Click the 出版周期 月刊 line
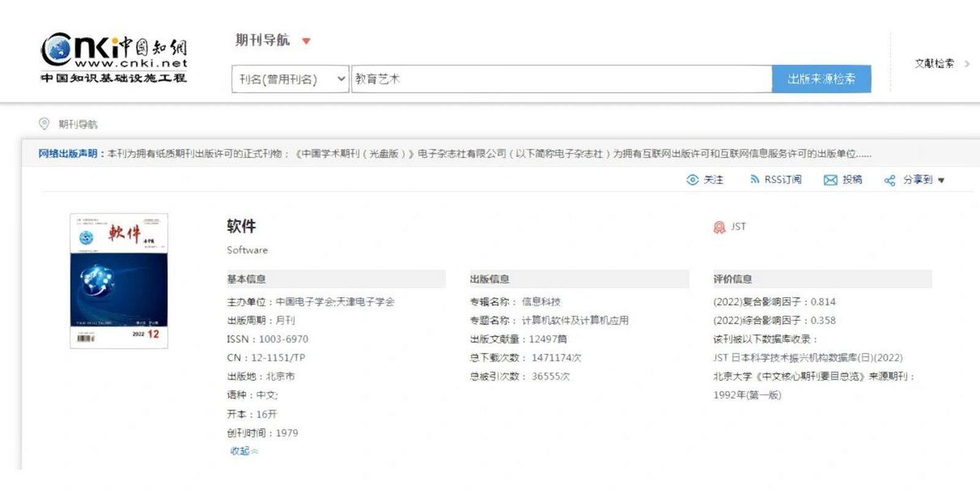This screenshot has height=490, width=980. point(260,320)
